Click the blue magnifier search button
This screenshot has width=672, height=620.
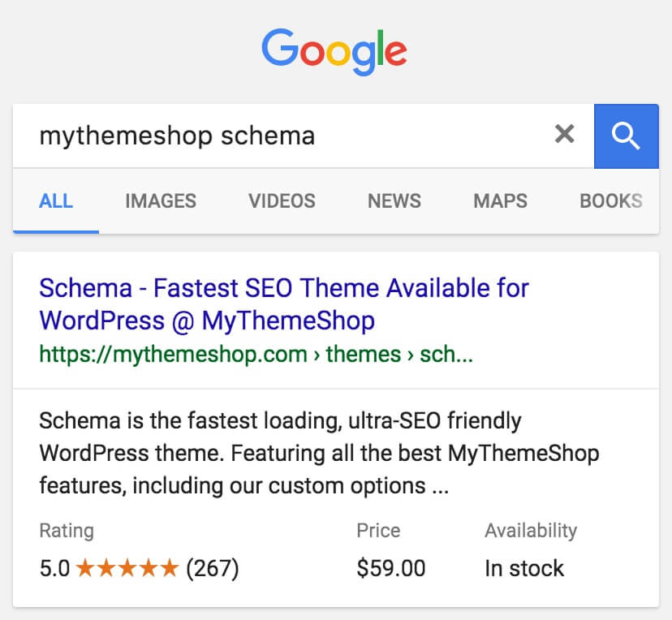click(626, 136)
